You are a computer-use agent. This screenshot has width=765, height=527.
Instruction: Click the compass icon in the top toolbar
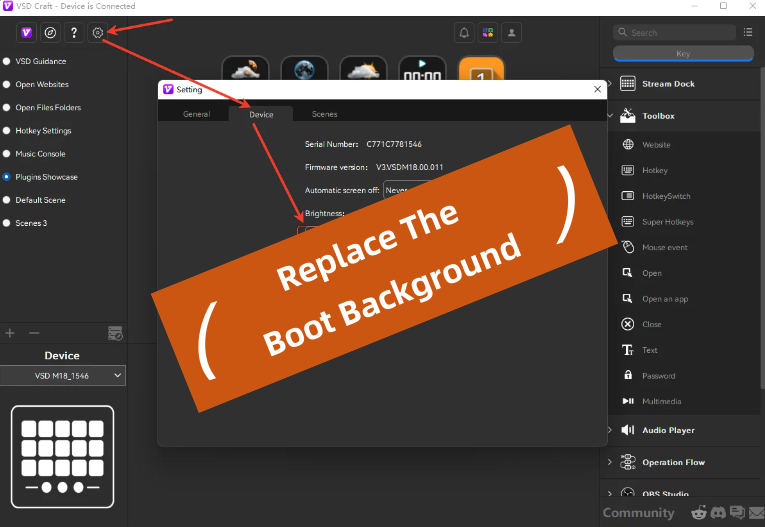point(50,33)
